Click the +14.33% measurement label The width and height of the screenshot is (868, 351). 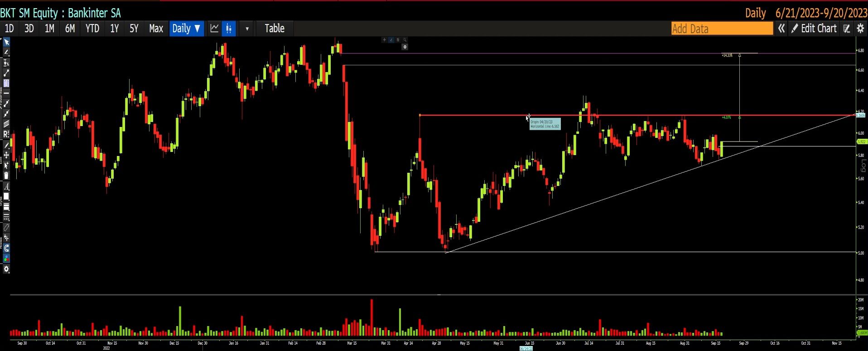pyautogui.click(x=727, y=55)
